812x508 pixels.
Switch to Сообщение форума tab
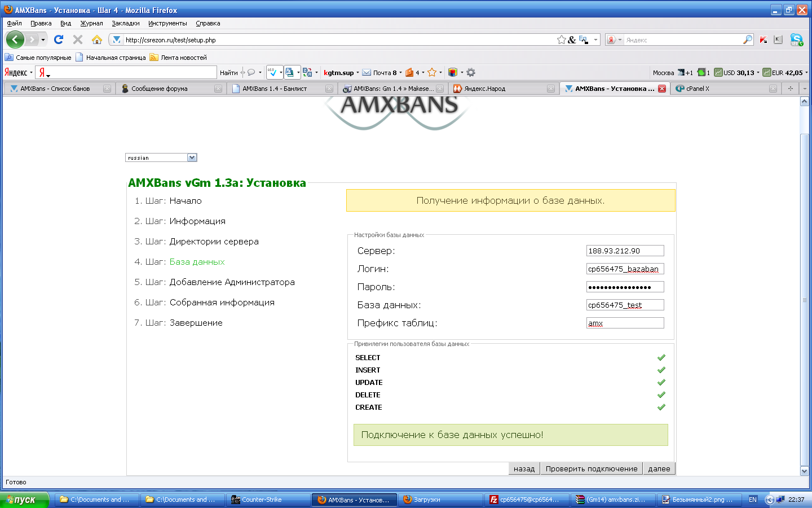pos(171,89)
